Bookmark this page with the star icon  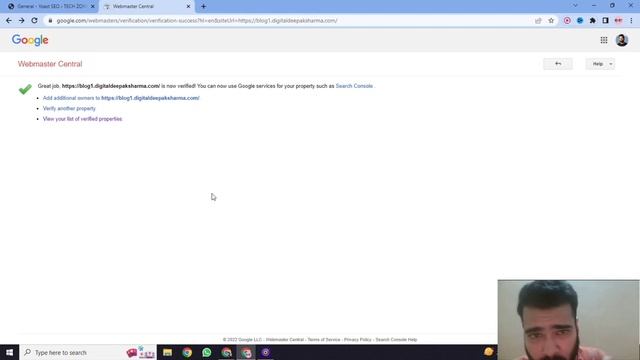(551, 20)
